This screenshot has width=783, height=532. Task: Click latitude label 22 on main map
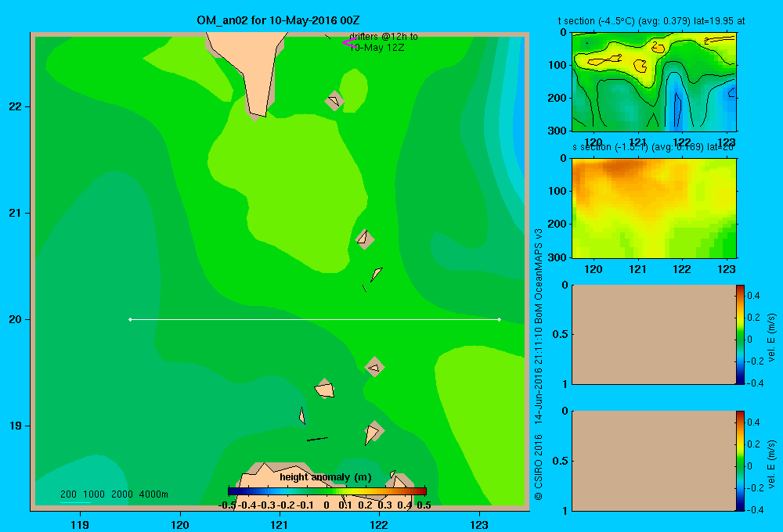point(15,106)
